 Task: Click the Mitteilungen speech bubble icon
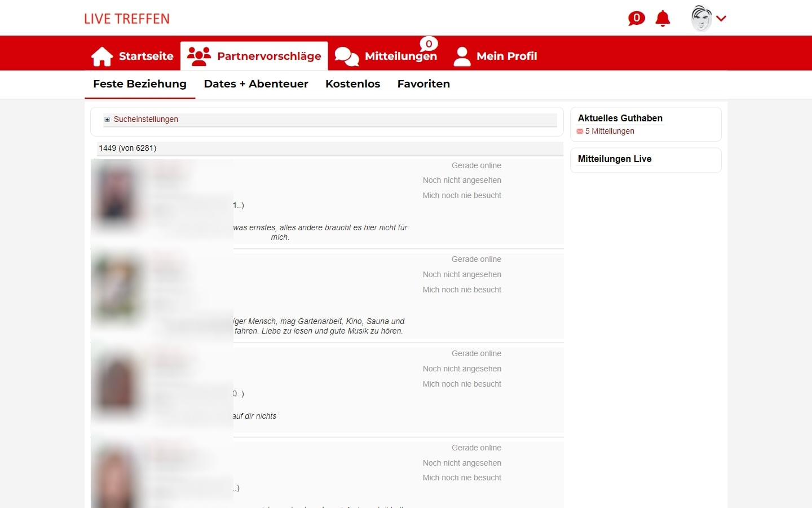[346, 56]
